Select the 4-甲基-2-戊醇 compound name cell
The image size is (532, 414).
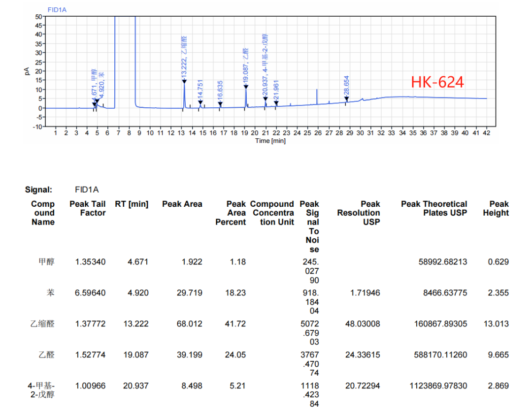[x=41, y=390]
